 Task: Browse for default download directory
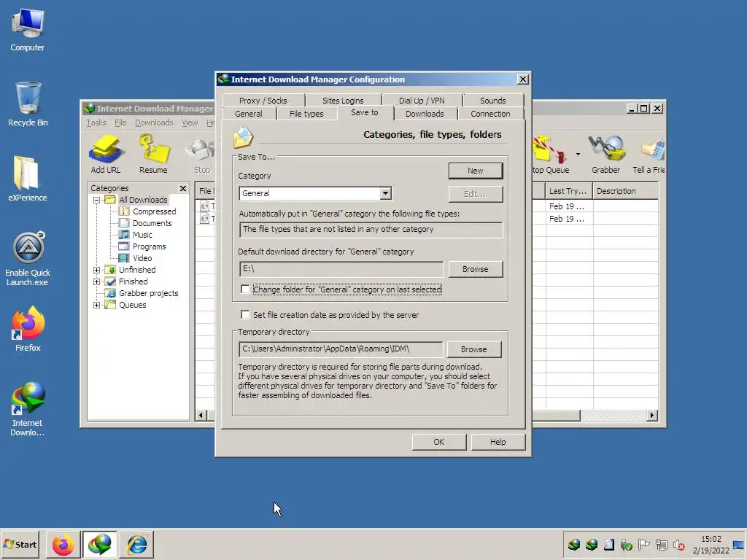tap(475, 269)
